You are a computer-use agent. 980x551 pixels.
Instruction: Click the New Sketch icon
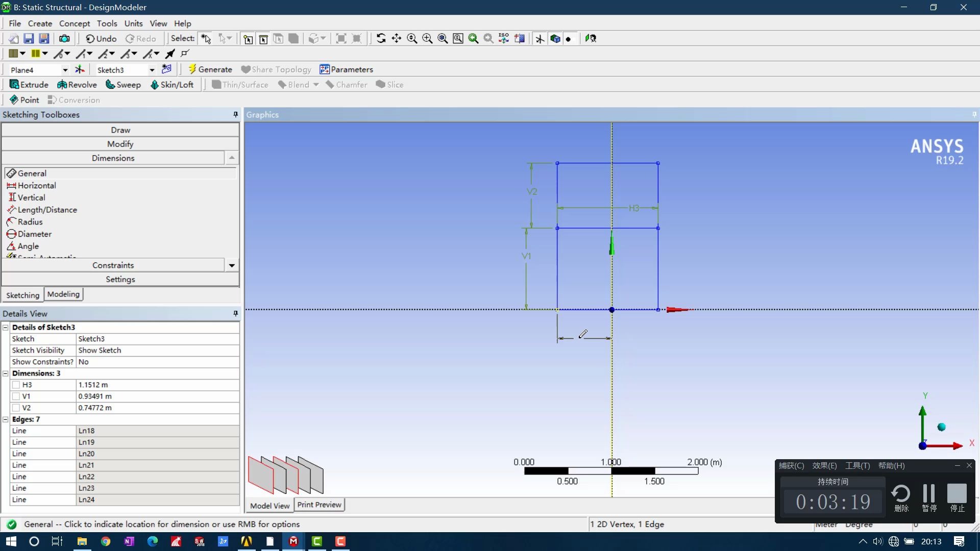click(166, 69)
